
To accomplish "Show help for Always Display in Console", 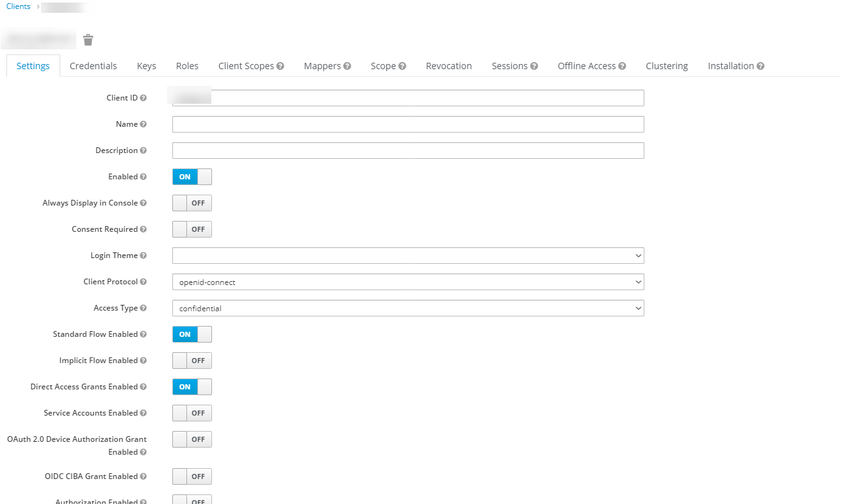I will point(143,203).
